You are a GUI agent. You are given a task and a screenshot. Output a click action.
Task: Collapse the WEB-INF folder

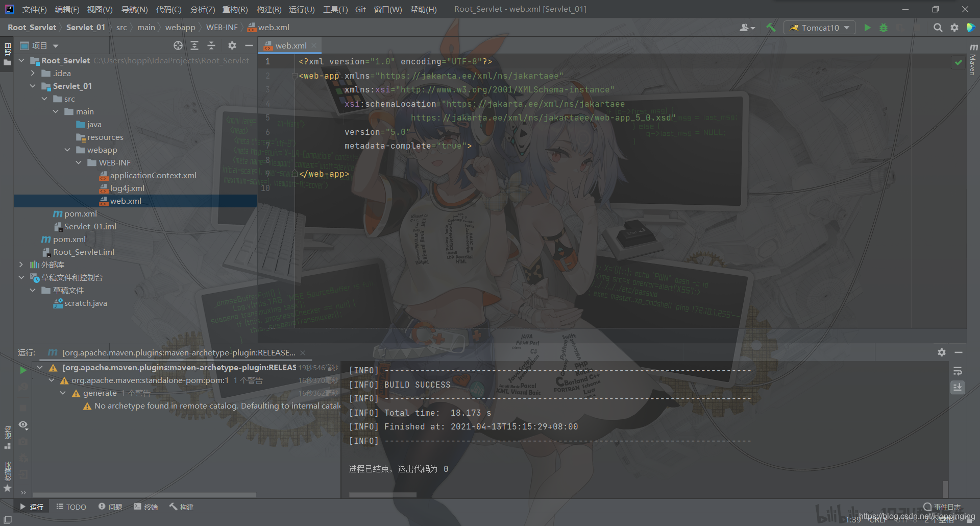pos(79,162)
